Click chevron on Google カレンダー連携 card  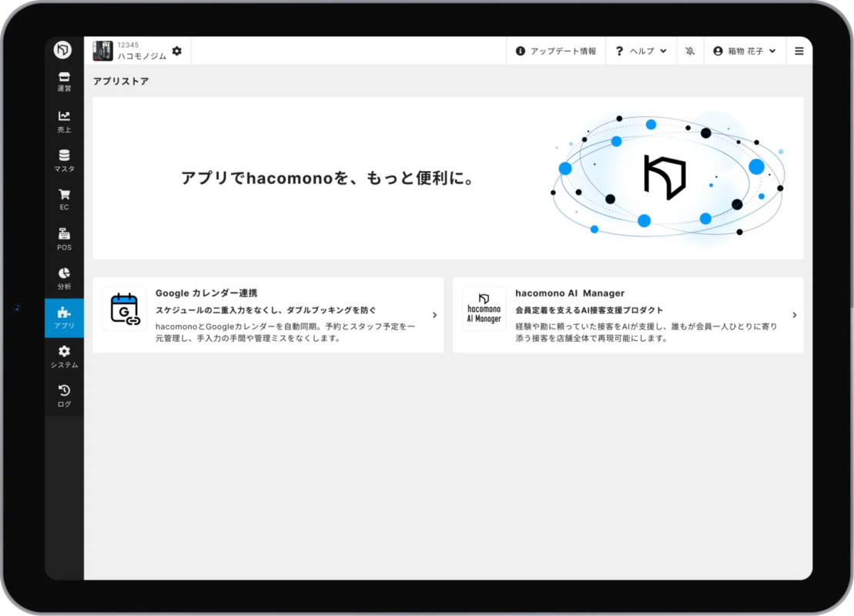(434, 315)
